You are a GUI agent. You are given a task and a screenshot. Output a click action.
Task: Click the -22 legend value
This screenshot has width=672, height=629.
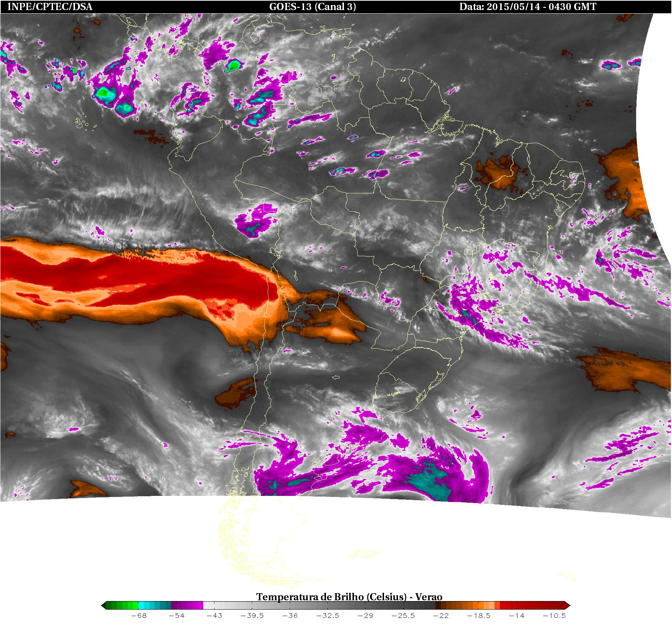[x=441, y=616]
